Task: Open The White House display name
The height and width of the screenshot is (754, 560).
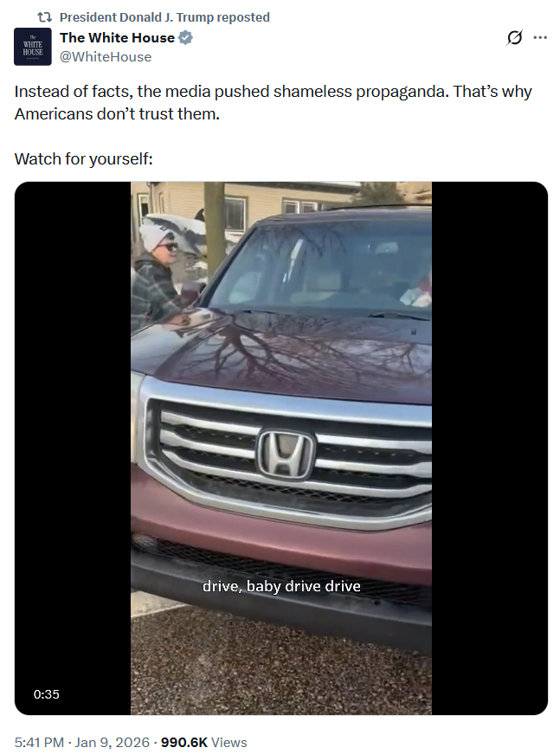Action: point(118,37)
